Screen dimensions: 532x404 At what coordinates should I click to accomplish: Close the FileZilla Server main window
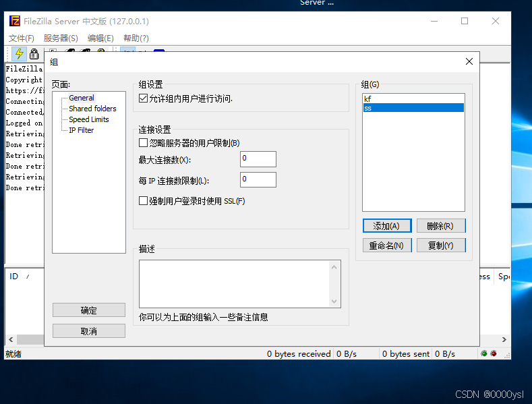click(x=496, y=21)
